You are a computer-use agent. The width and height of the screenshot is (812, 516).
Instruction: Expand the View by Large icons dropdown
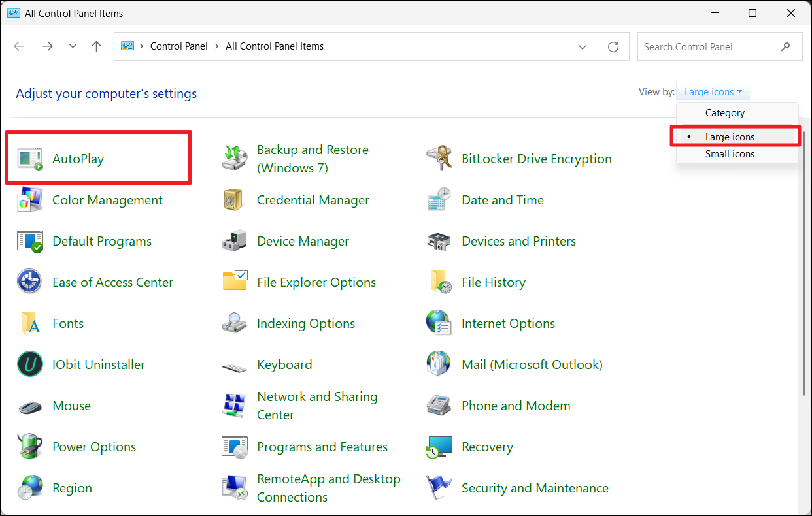coord(713,92)
